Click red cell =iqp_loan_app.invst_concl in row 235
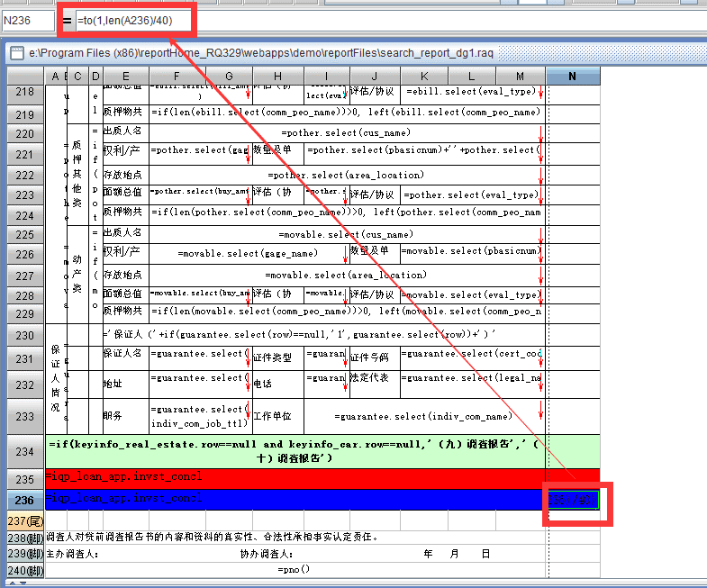 click(x=295, y=479)
